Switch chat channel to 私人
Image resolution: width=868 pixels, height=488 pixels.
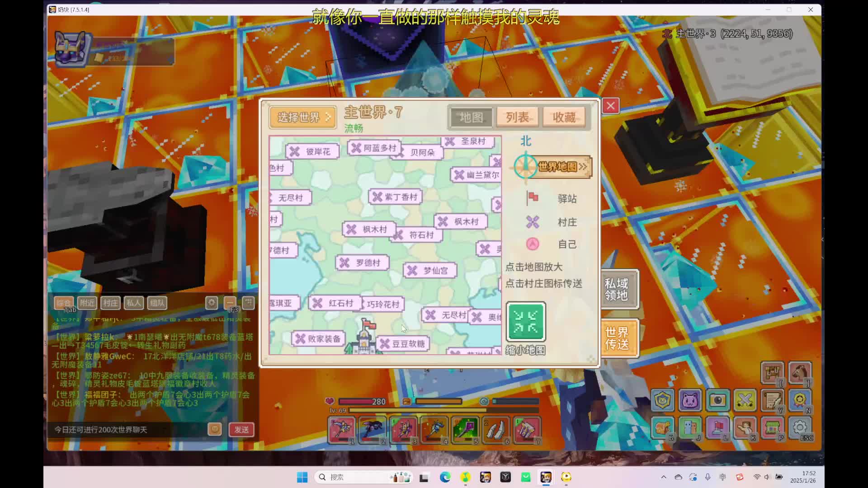(x=133, y=303)
